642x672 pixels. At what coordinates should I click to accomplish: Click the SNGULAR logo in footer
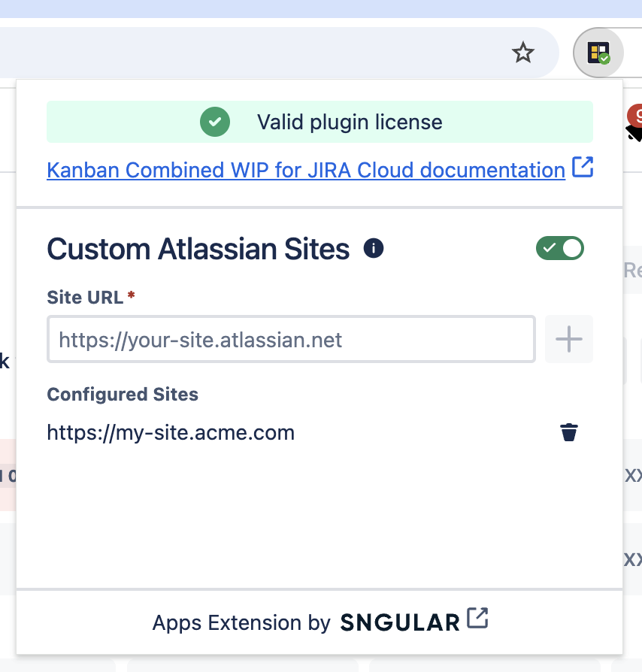pos(400,622)
